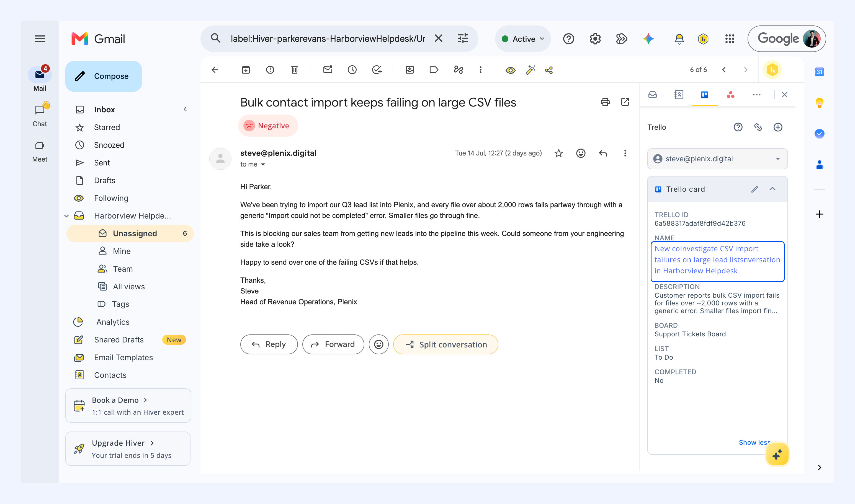Image resolution: width=855 pixels, height=504 pixels.
Task: Open the steve@plenix.digital contact dropdown
Action: click(717, 159)
